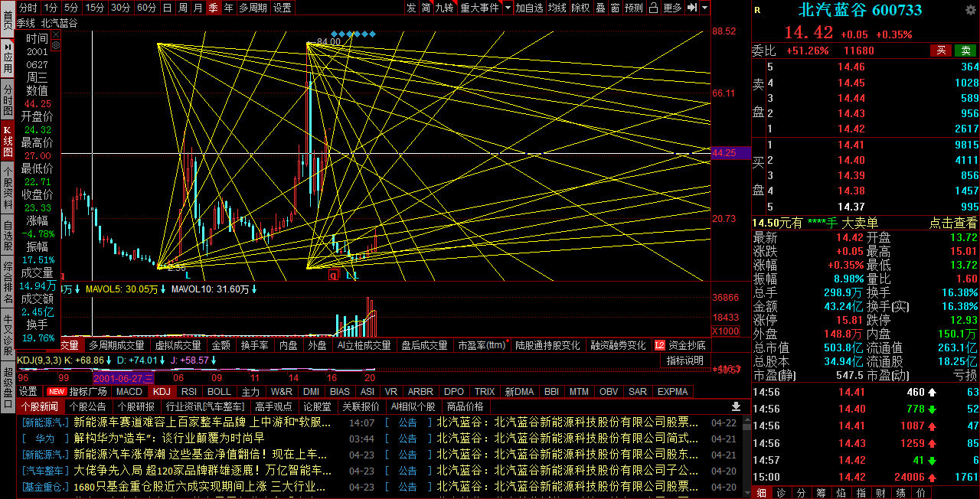Select the BOLL indicator tab

[219, 391]
